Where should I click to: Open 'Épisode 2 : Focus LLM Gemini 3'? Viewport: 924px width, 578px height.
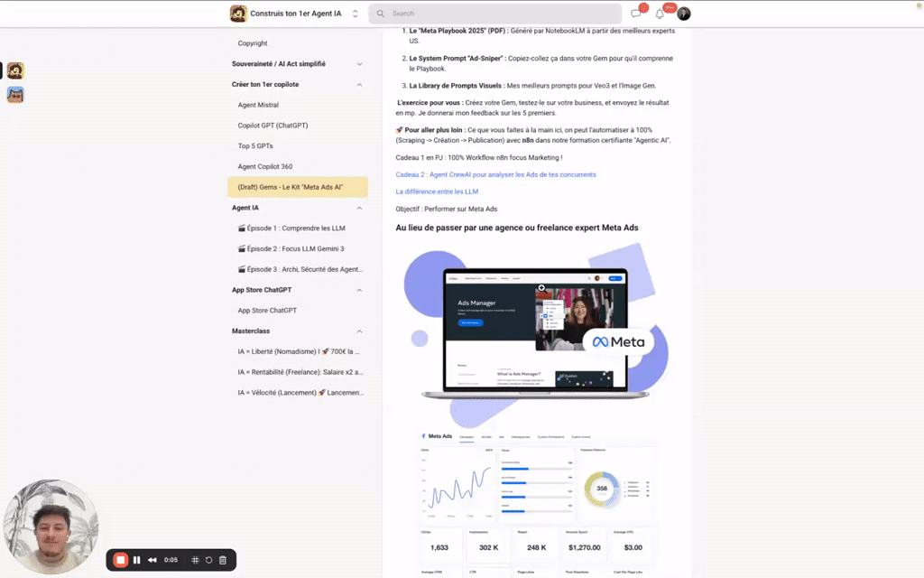click(x=298, y=248)
